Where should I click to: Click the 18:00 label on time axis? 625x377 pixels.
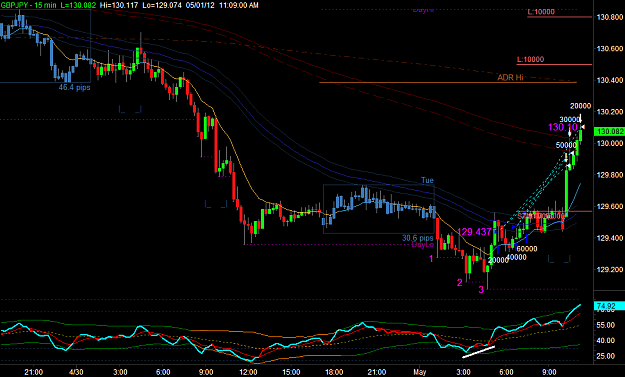(x=334, y=372)
